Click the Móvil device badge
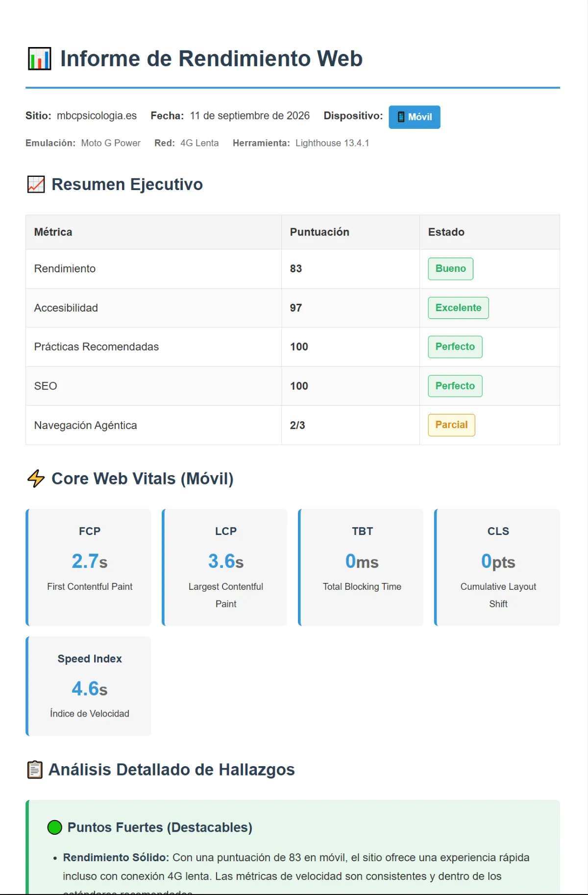588x895 pixels. 415,117
